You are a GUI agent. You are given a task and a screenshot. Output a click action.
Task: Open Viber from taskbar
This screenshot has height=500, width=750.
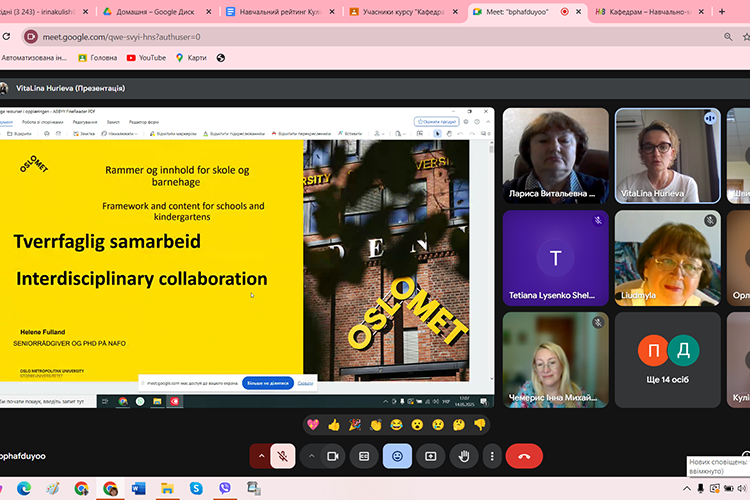[x=224, y=489]
